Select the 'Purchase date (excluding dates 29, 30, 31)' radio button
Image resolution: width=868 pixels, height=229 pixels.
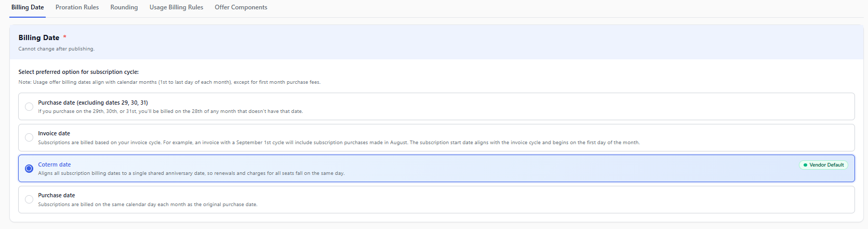(29, 107)
